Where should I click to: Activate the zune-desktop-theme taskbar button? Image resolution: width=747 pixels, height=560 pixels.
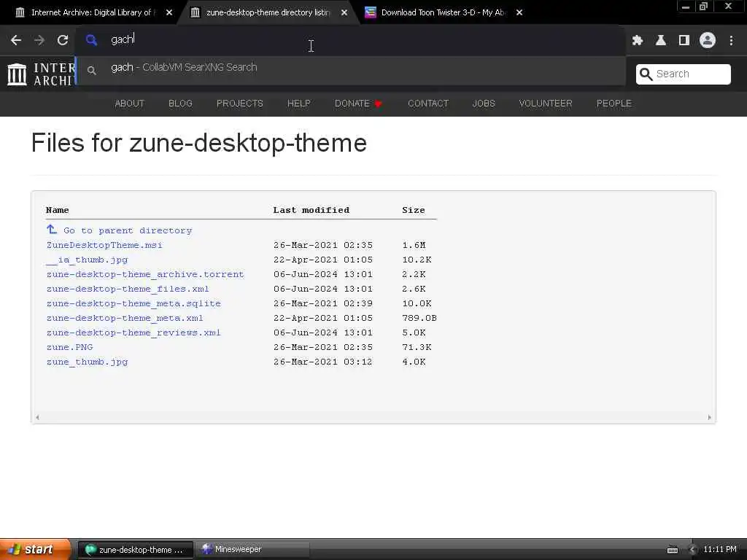(x=135, y=550)
